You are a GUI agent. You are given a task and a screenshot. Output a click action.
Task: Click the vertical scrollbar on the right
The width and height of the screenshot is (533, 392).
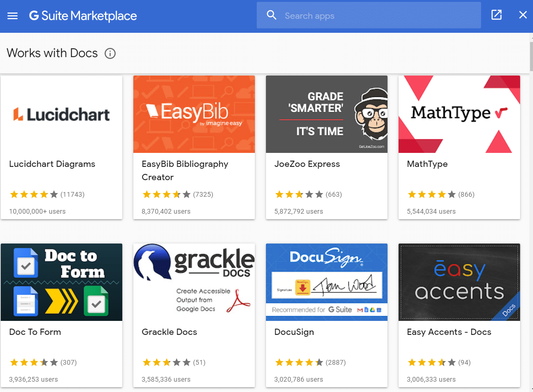(531, 55)
